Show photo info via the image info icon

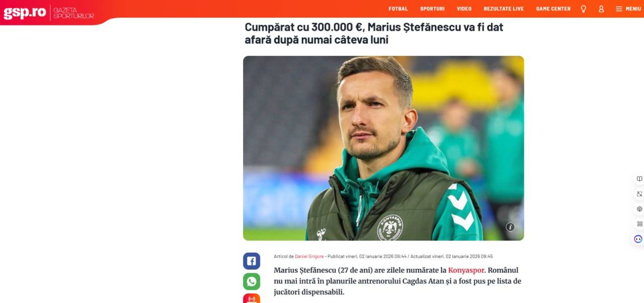coord(510,227)
